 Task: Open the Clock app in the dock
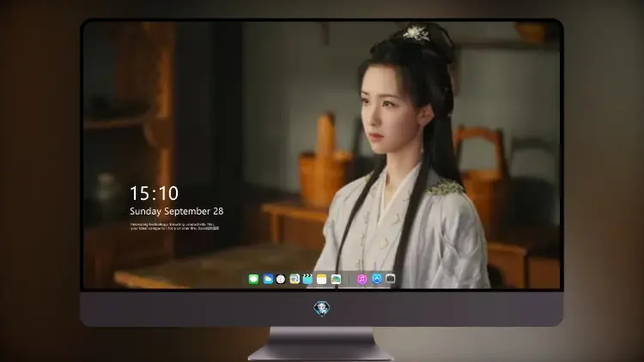281,280
